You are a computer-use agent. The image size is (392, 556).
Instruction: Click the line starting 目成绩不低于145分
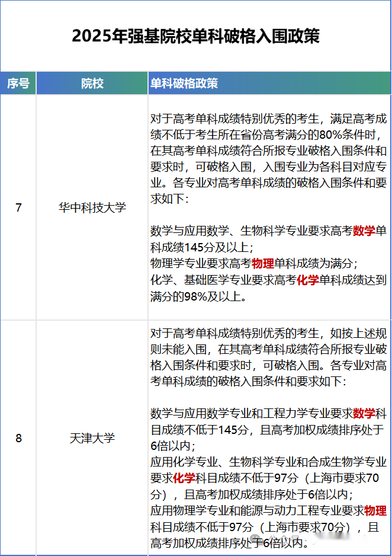[267, 429]
